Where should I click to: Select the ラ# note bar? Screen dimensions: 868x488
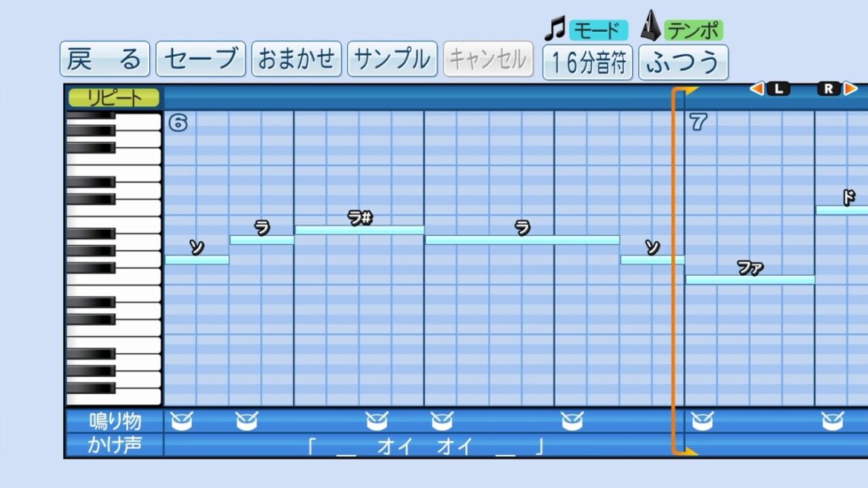359,230
